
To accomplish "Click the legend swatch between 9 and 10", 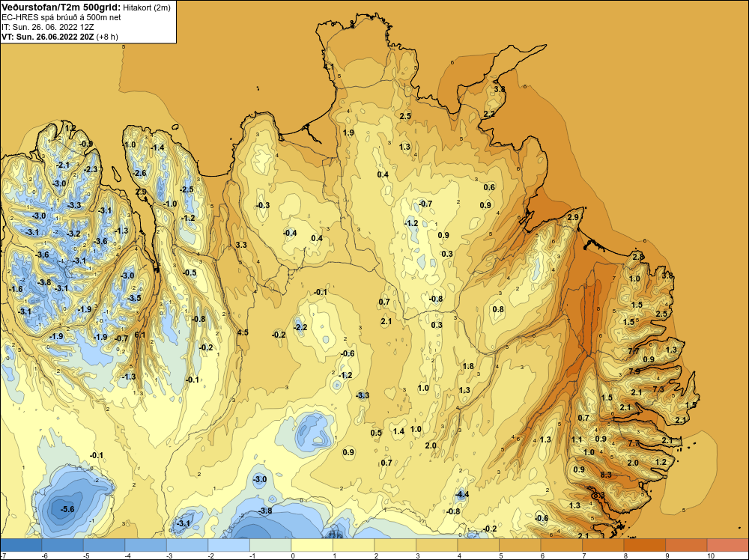I will pyautogui.click(x=686, y=545).
